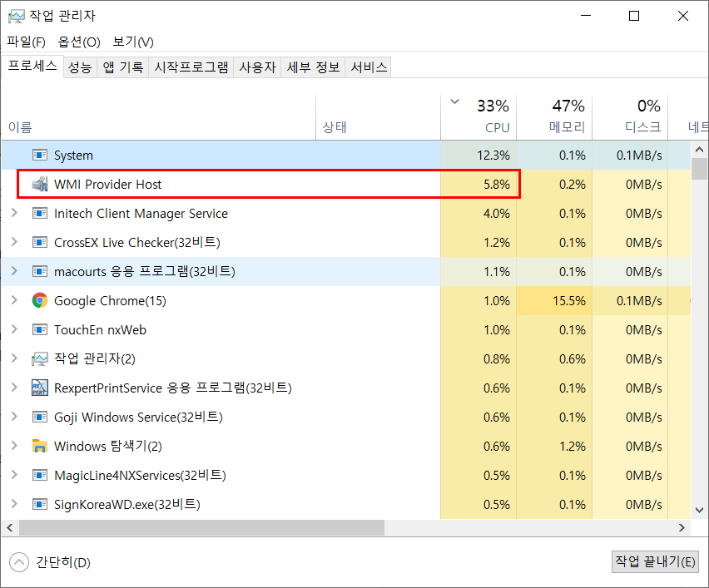
Task: Click vertical scrollbar down arrow
Action: (x=699, y=511)
